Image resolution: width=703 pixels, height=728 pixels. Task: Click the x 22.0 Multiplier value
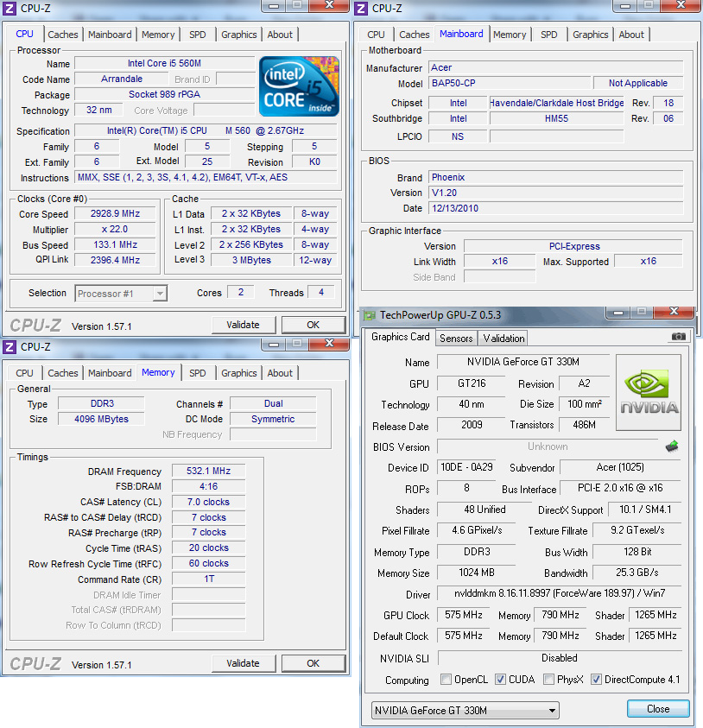pos(115,229)
